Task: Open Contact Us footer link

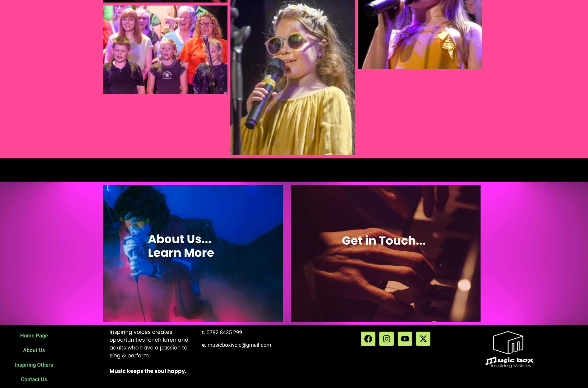Action: point(34,379)
